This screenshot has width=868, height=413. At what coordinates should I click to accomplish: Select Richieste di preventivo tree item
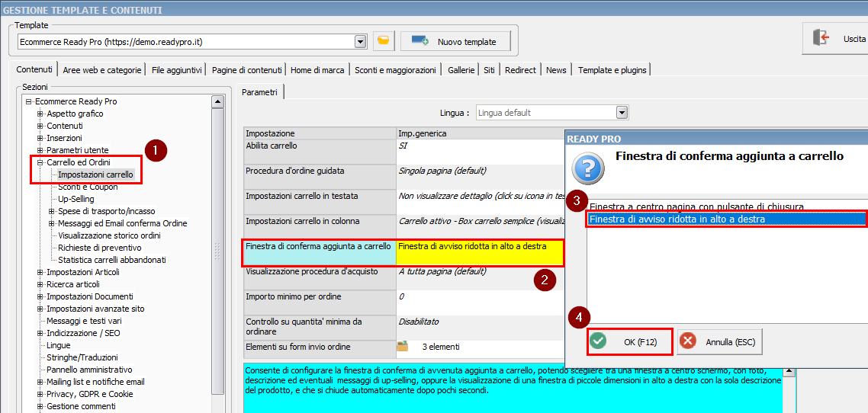tap(100, 248)
